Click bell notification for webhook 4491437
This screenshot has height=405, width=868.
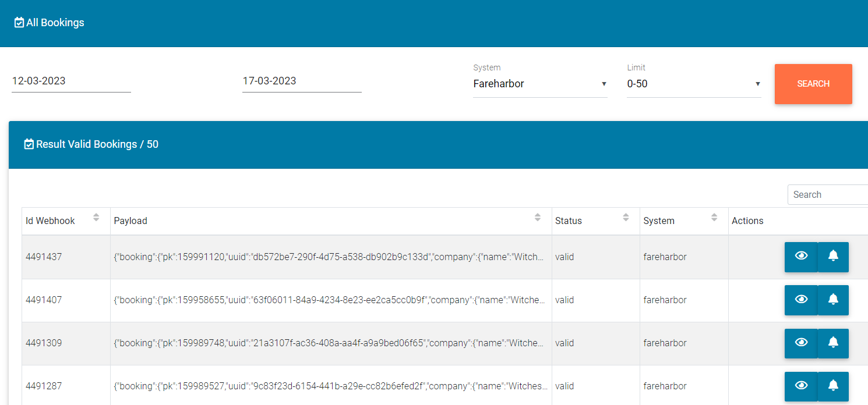point(833,257)
